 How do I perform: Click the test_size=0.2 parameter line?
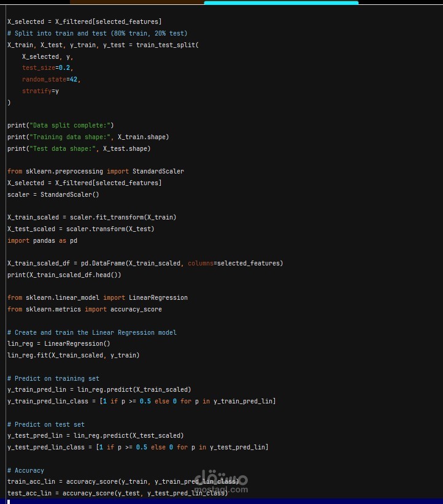point(48,68)
